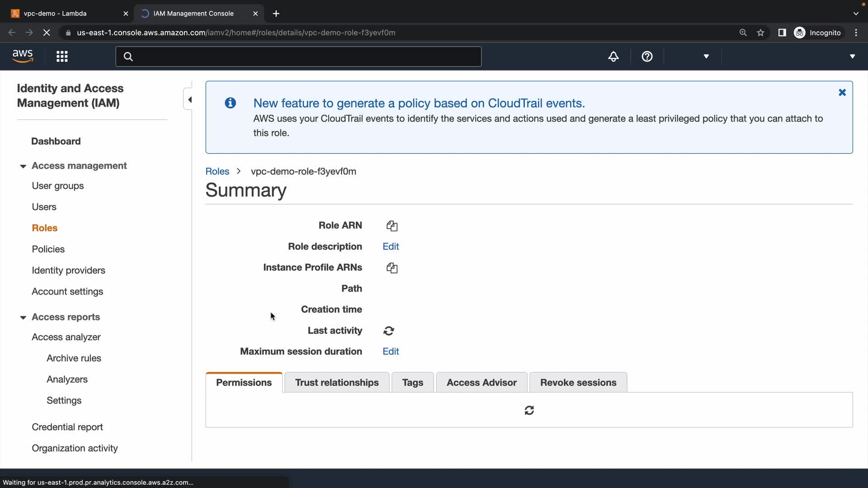Refresh the Last activity information
This screenshot has height=488, width=868.
[x=389, y=331]
